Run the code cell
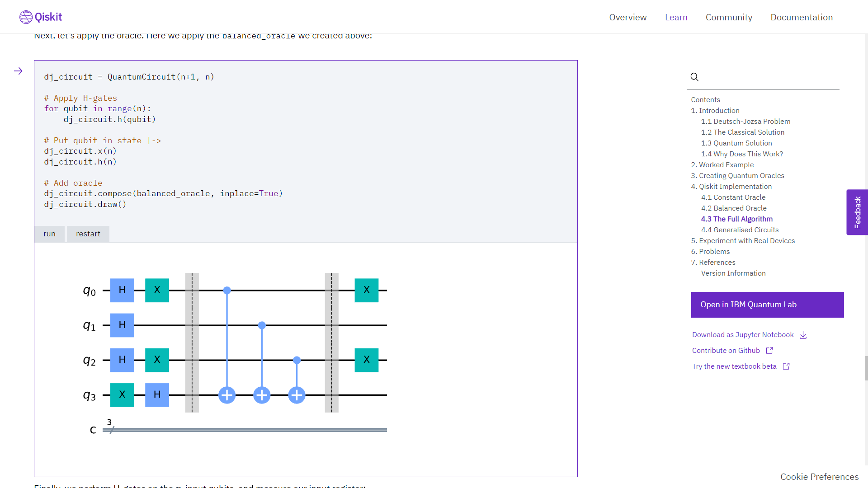 49,234
